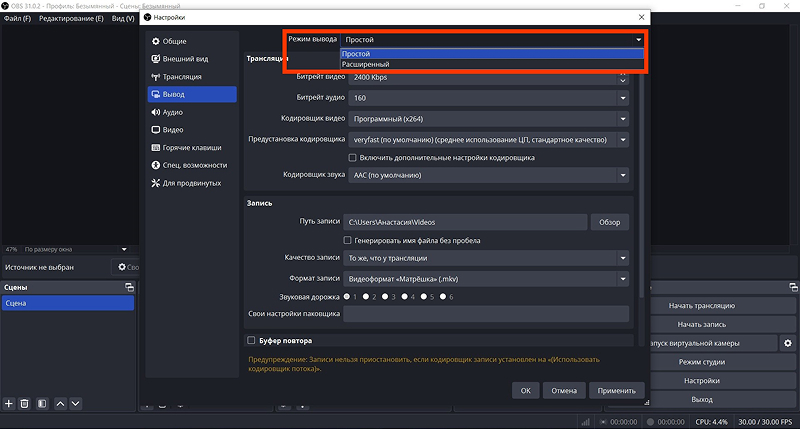The height and width of the screenshot is (429, 800).
Task: Open virtual camera gear settings icon
Action: click(x=788, y=343)
